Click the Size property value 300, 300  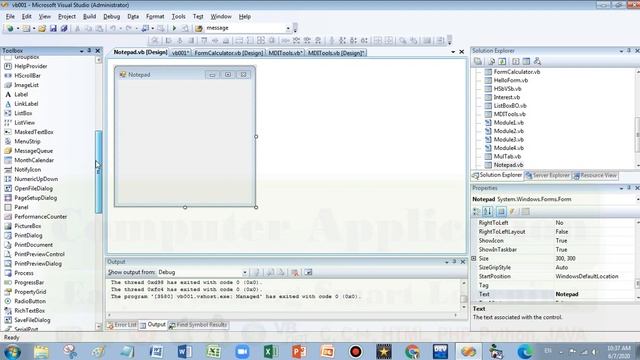(565, 258)
